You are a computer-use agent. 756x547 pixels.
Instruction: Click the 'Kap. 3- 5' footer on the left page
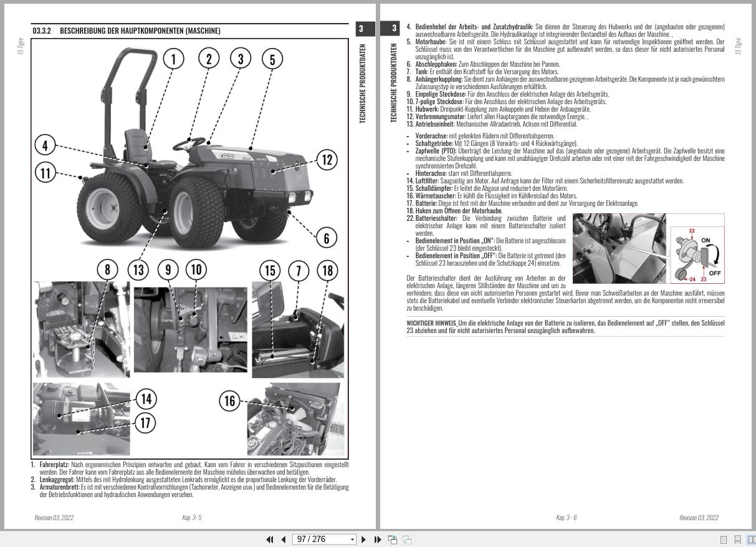tap(192, 518)
